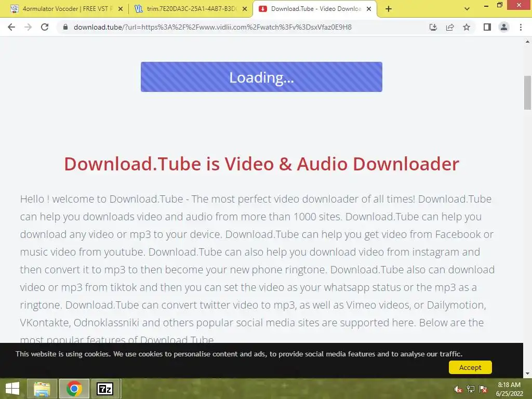Reload the Download.Tube page

[x=45, y=27]
